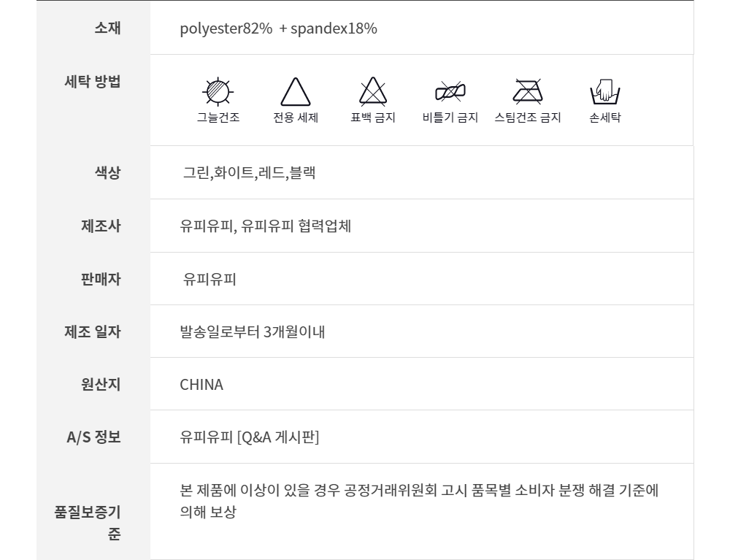Click the 그늘건조 caption text

click(x=218, y=118)
